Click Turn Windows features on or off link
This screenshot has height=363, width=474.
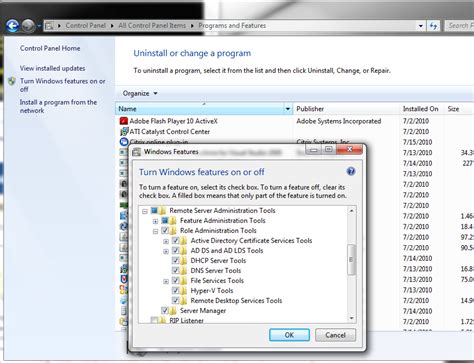pos(62,85)
